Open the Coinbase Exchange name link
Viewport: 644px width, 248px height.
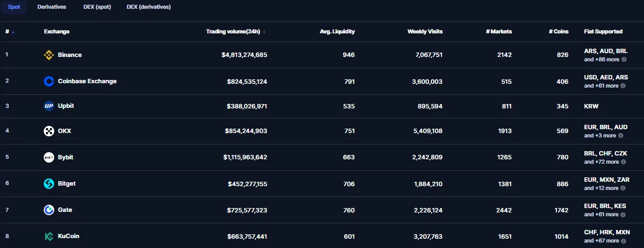pos(87,82)
